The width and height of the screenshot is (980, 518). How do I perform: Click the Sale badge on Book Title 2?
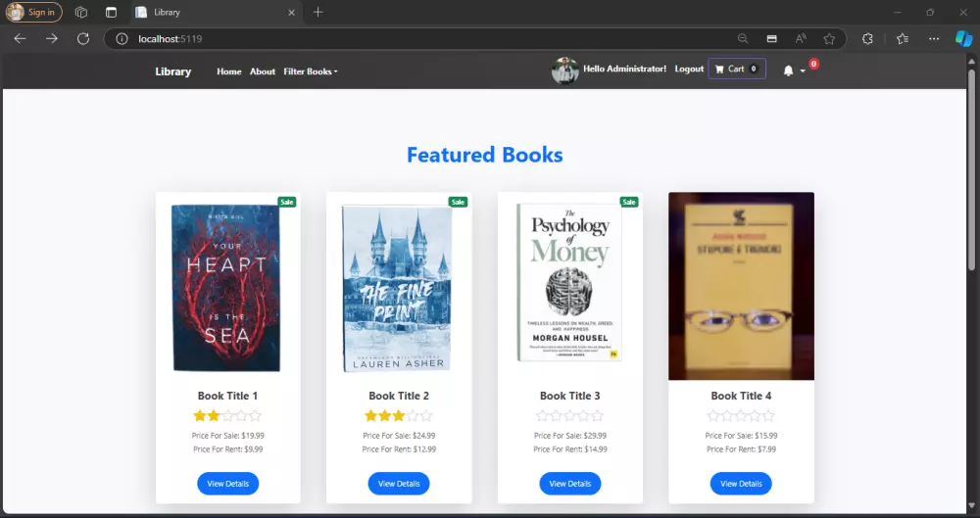[458, 202]
